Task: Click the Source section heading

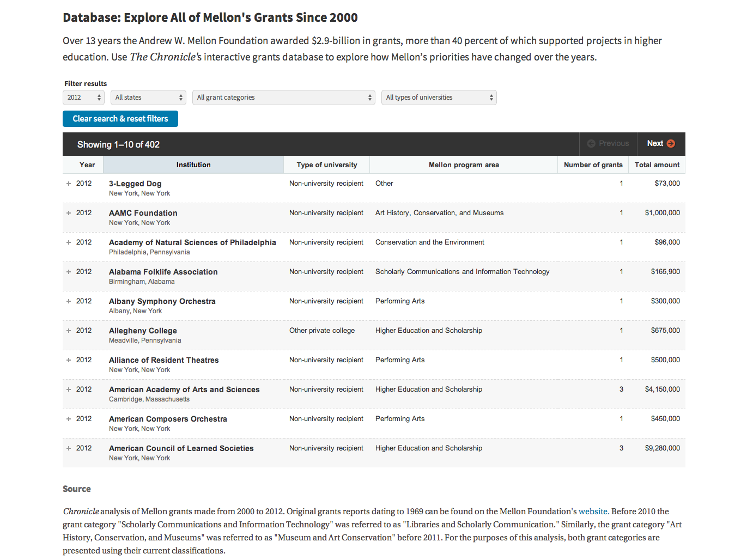Action: click(77, 489)
